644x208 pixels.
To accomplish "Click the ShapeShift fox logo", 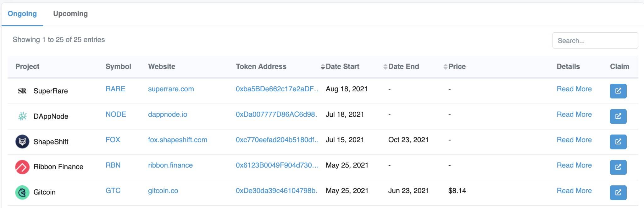I will pos(22,142).
